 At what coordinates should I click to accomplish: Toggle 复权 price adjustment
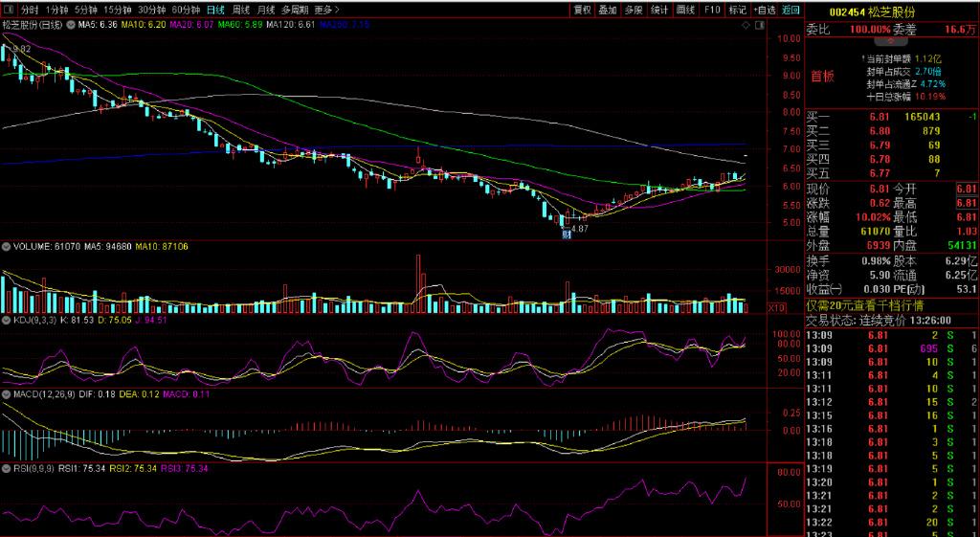coord(582,10)
